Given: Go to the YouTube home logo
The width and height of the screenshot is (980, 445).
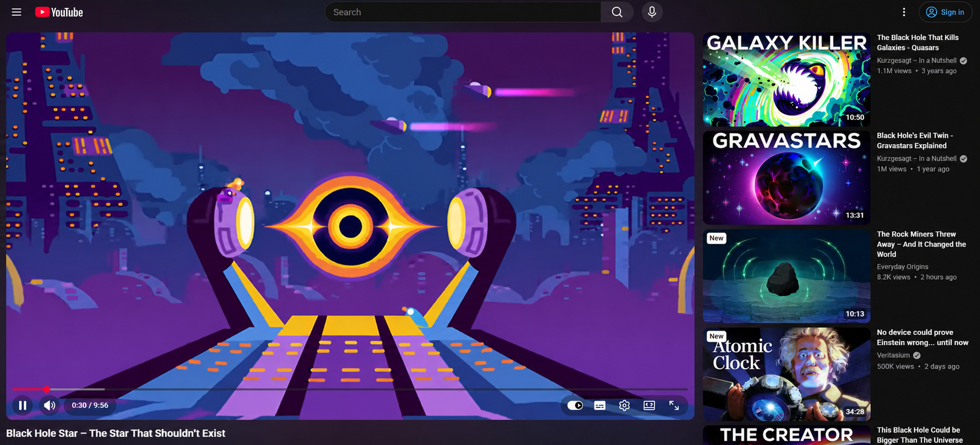Looking at the screenshot, I should coord(59,12).
